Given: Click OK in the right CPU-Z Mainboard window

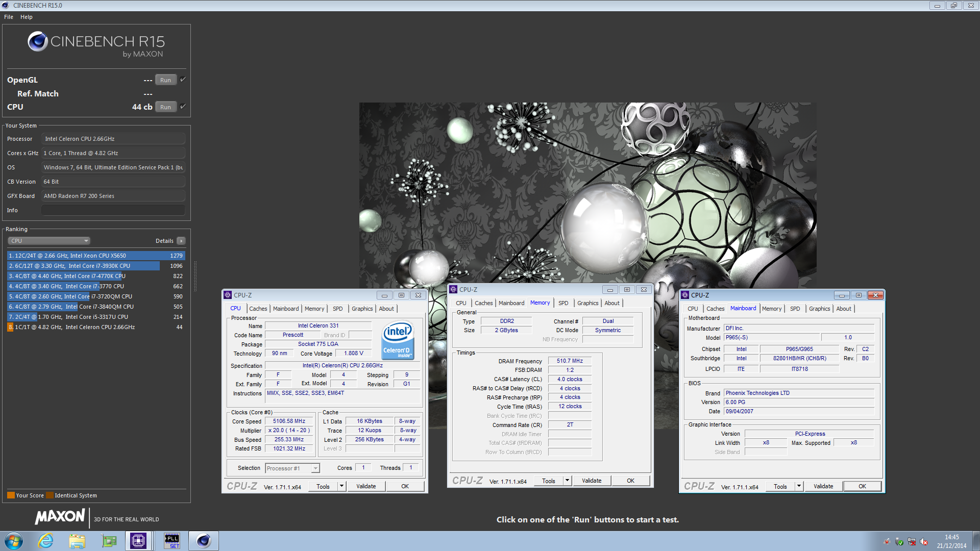Looking at the screenshot, I should coord(862,486).
